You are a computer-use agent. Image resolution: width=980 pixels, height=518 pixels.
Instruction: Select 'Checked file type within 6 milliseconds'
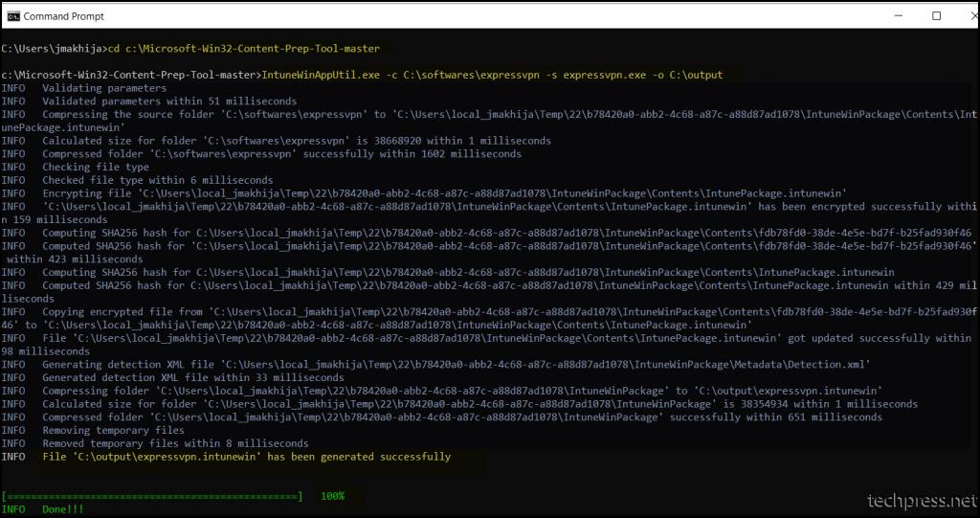pos(137,180)
